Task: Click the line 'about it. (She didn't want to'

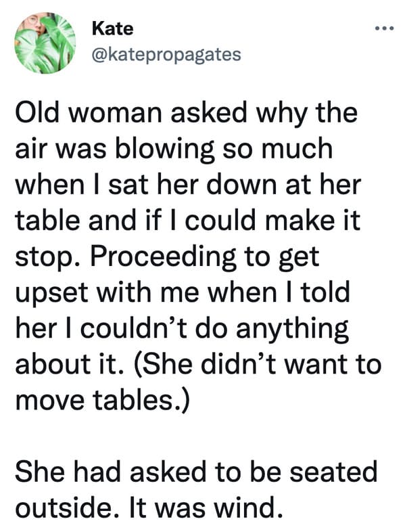Action: tap(198, 365)
